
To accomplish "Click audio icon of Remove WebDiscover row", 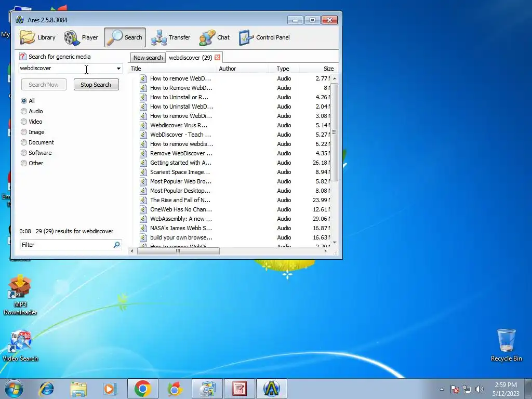I will click(143, 153).
